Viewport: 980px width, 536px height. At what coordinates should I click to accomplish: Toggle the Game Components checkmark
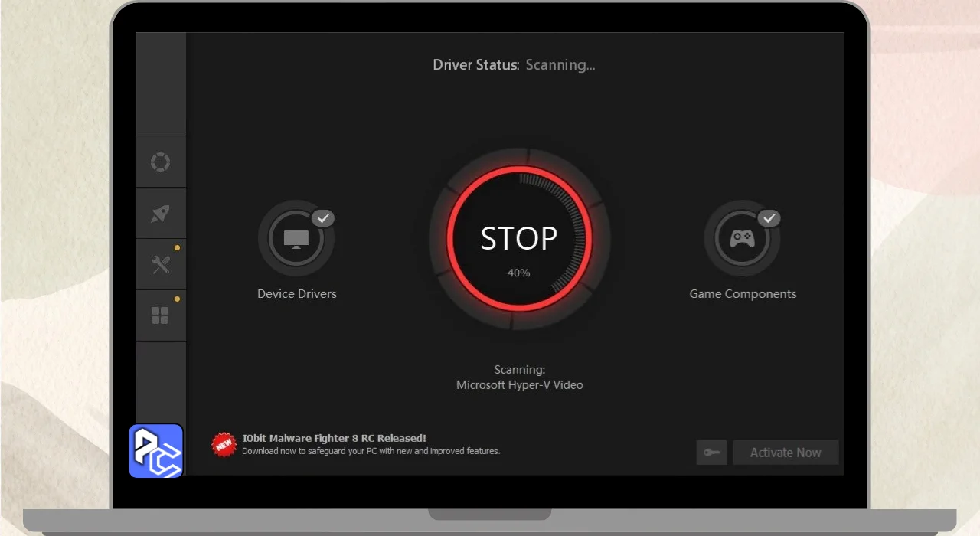[769, 218]
